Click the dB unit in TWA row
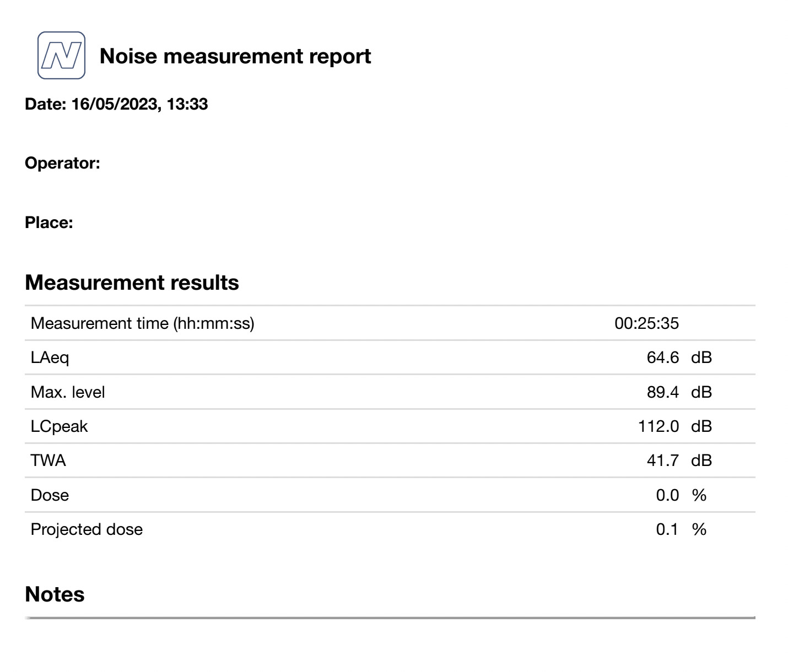Image resolution: width=788 pixels, height=672 pixels. [x=701, y=460]
